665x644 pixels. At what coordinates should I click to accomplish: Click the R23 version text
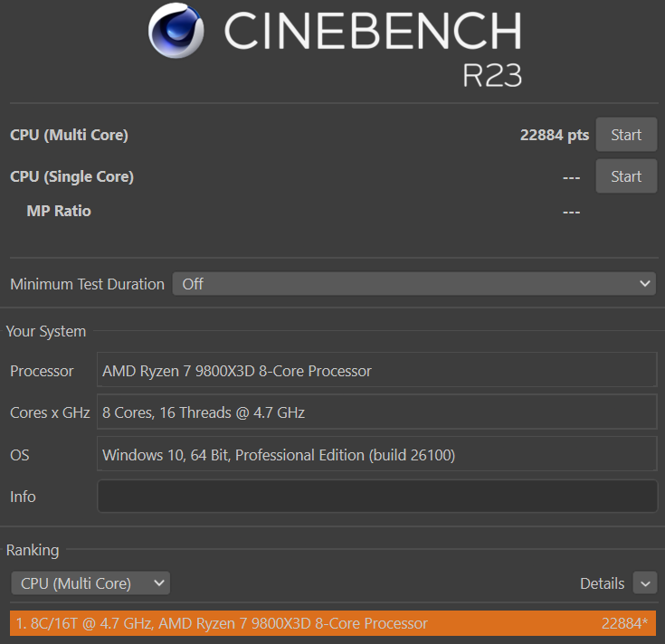(492, 75)
